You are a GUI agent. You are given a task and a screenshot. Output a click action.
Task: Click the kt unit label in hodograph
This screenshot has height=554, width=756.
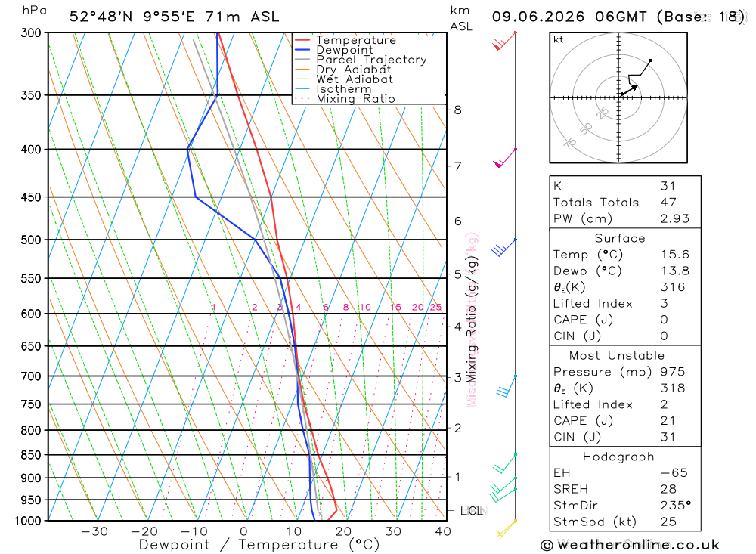click(559, 39)
